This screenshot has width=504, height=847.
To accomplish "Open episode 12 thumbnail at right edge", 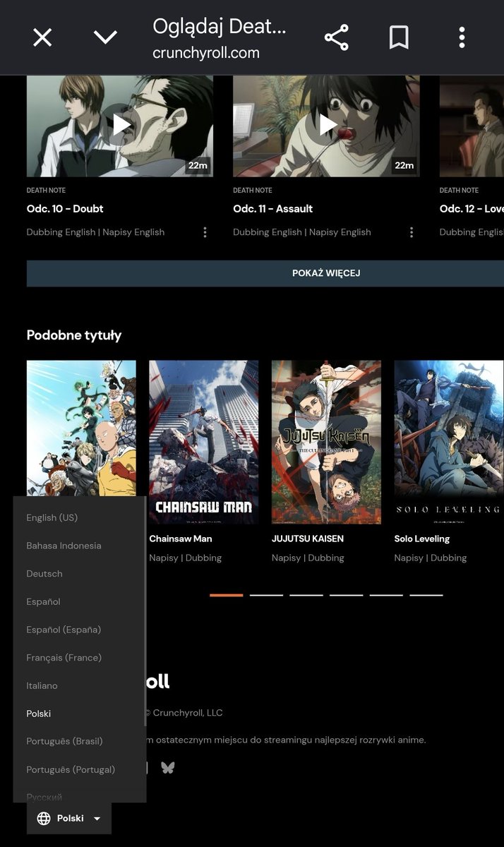I will (x=472, y=125).
